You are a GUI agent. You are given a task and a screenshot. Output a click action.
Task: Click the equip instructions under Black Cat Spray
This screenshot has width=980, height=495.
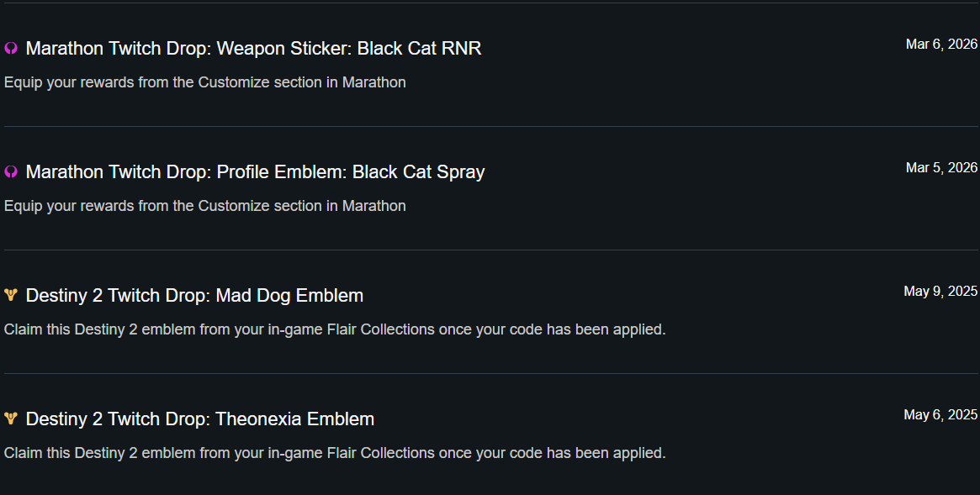205,206
